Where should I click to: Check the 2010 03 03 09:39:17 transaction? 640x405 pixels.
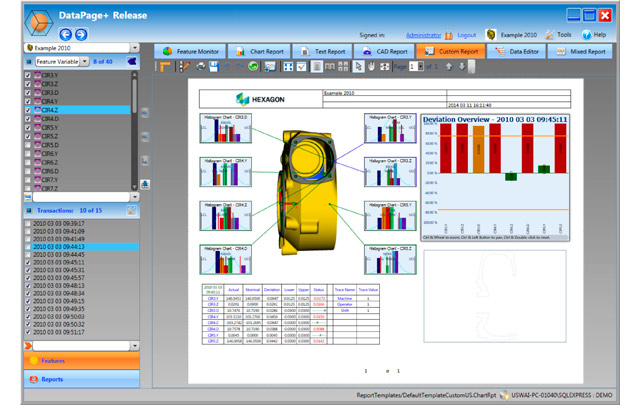(28, 224)
